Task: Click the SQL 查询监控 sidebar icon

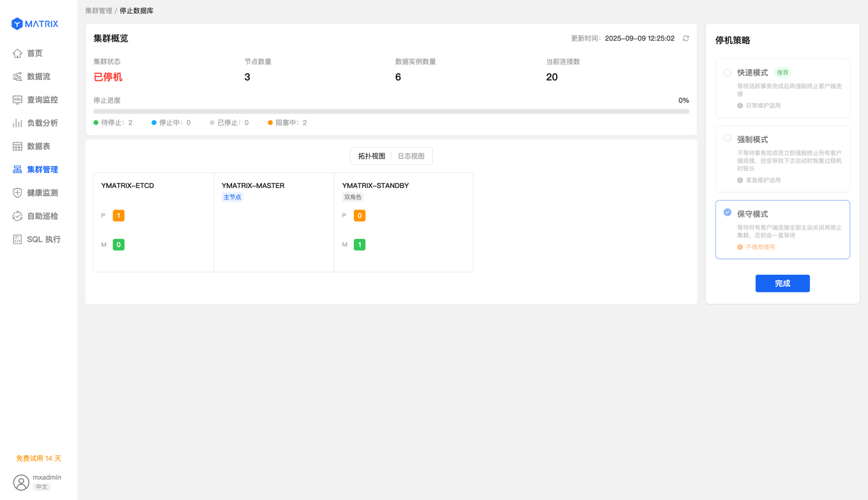Action: [18, 100]
